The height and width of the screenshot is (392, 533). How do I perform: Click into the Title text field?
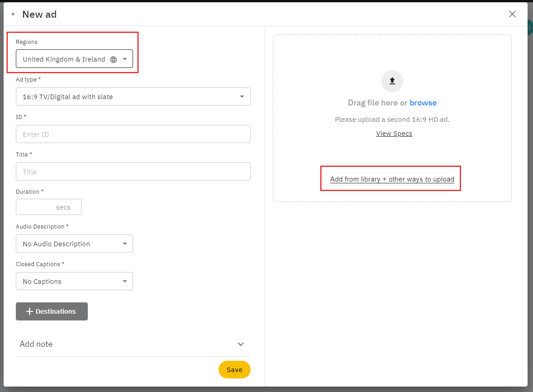133,172
